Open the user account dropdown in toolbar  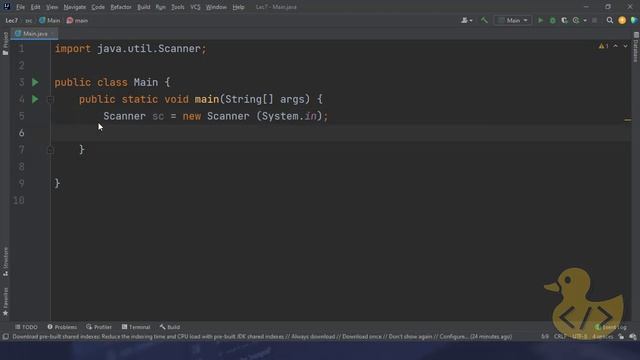click(x=466, y=20)
